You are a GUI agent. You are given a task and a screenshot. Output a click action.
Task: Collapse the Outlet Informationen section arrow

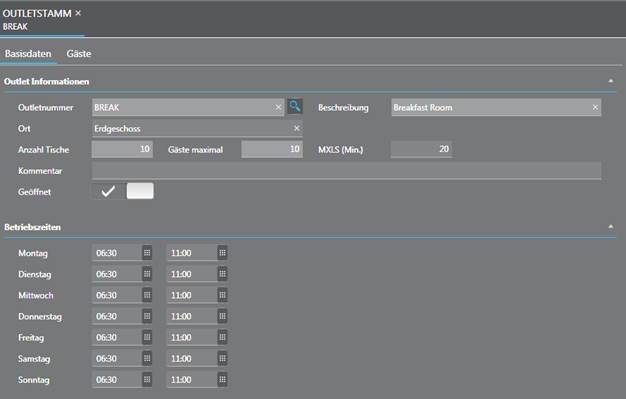tap(610, 81)
